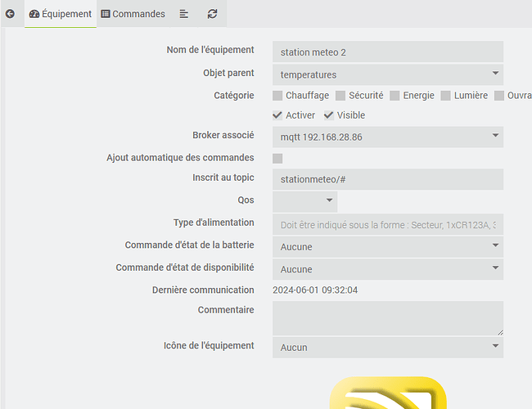Open Commande d'état de la batterie dropdown
This screenshot has height=409, width=532.
click(388, 247)
